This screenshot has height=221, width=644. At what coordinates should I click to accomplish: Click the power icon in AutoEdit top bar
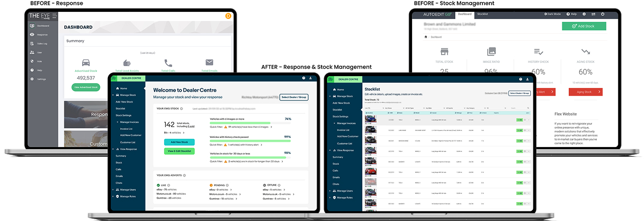click(x=602, y=14)
